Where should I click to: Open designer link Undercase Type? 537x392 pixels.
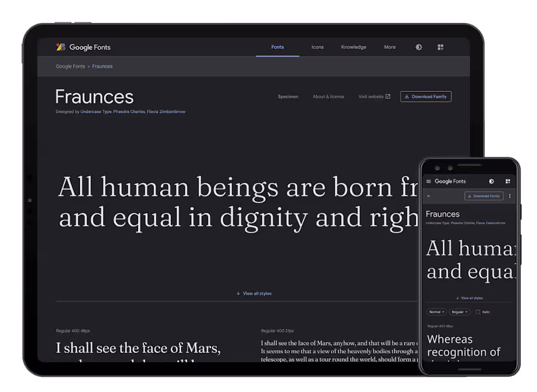tap(95, 111)
